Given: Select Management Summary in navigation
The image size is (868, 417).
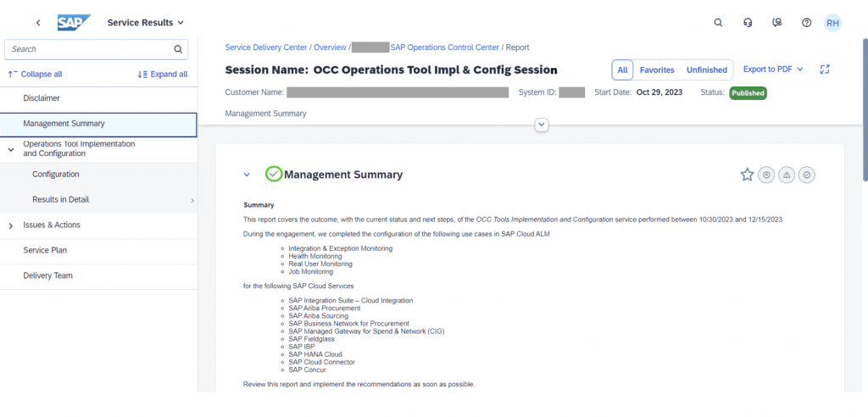Looking at the screenshot, I should (98, 124).
